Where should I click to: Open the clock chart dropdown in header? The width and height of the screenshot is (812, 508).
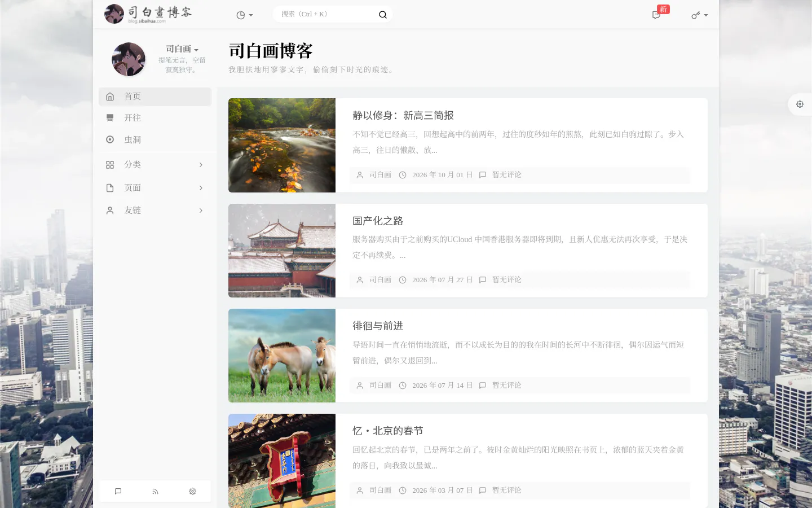coord(244,15)
